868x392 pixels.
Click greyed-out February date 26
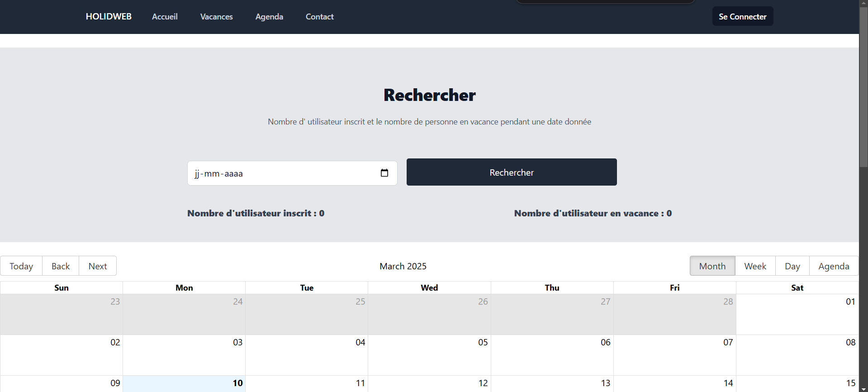pos(483,301)
